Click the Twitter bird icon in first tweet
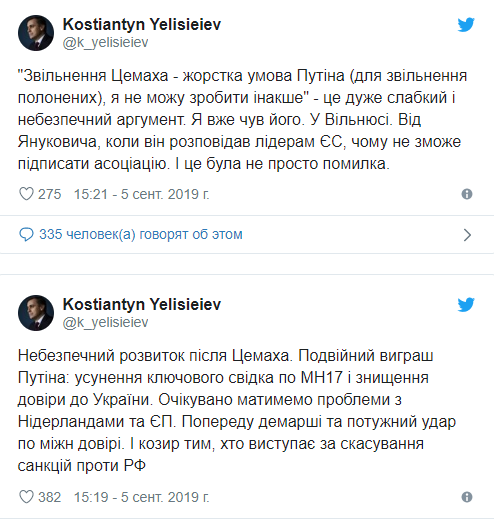The image size is (494, 522). (x=466, y=25)
